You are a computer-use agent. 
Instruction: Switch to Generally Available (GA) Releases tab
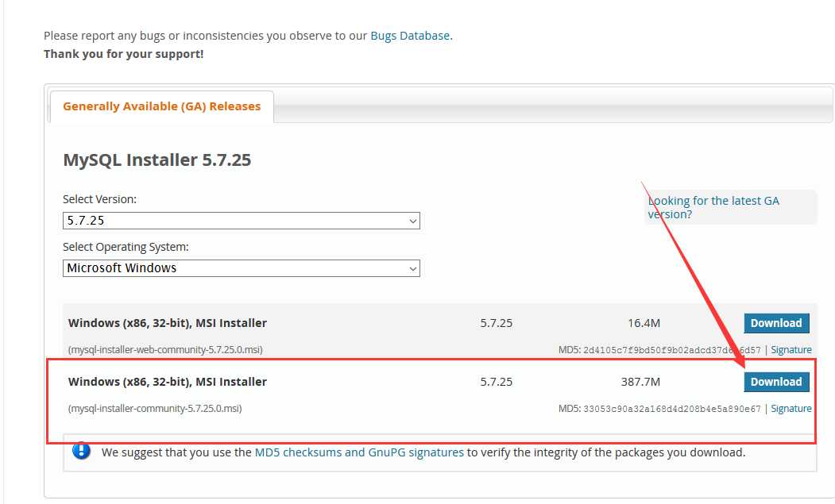click(x=161, y=106)
